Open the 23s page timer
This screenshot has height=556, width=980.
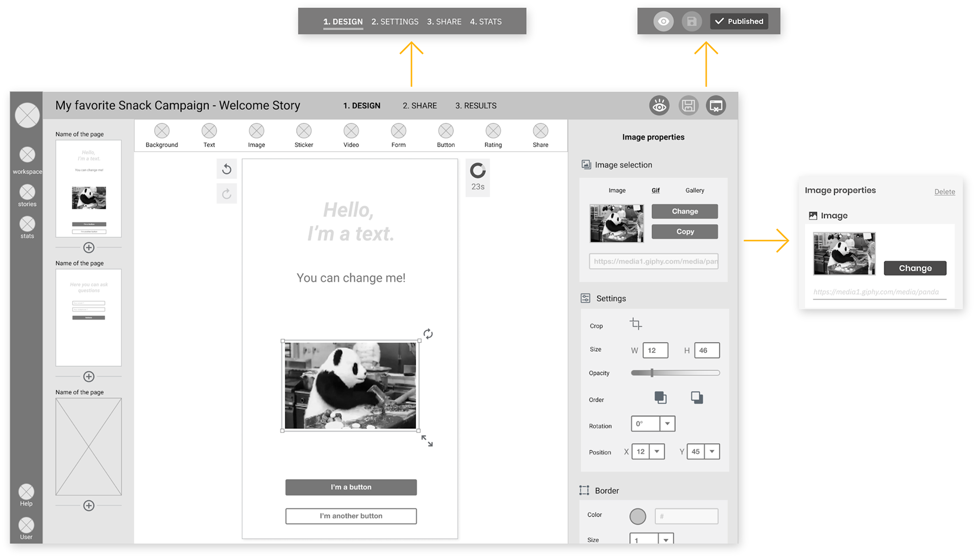[478, 178]
